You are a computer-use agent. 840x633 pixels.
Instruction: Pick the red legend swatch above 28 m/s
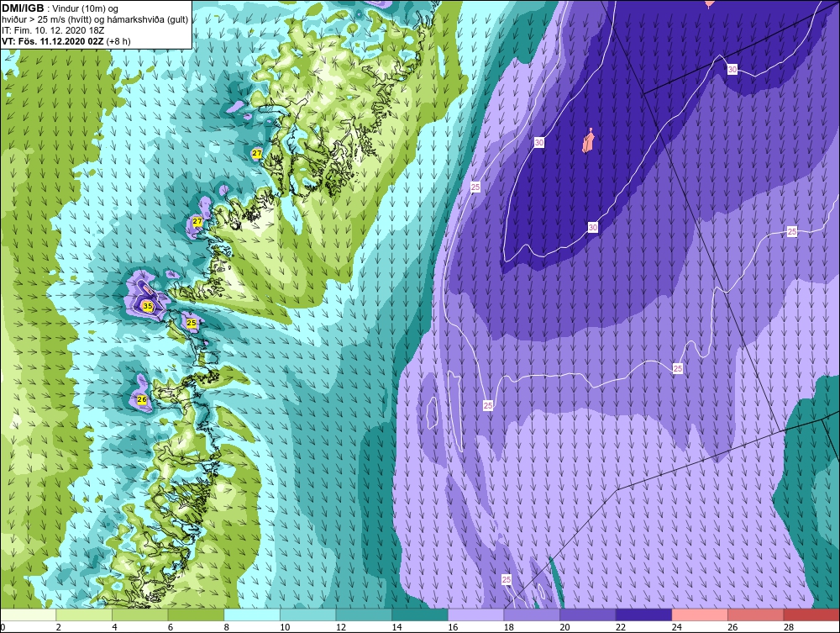point(811,615)
